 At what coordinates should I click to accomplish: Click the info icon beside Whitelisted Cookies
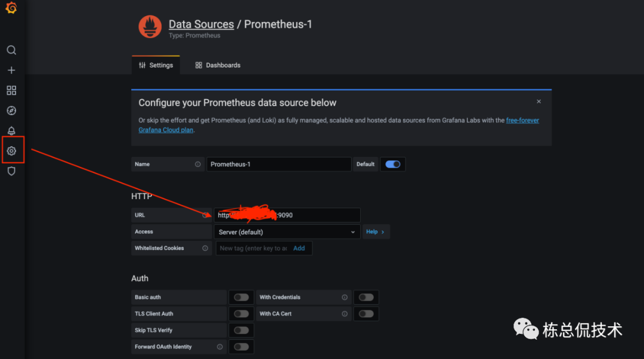(205, 248)
